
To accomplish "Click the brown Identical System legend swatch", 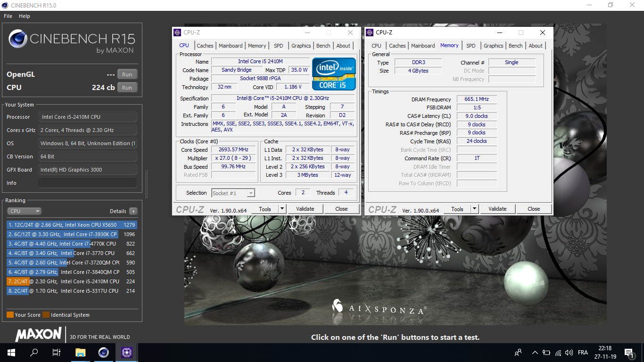I will (x=46, y=315).
